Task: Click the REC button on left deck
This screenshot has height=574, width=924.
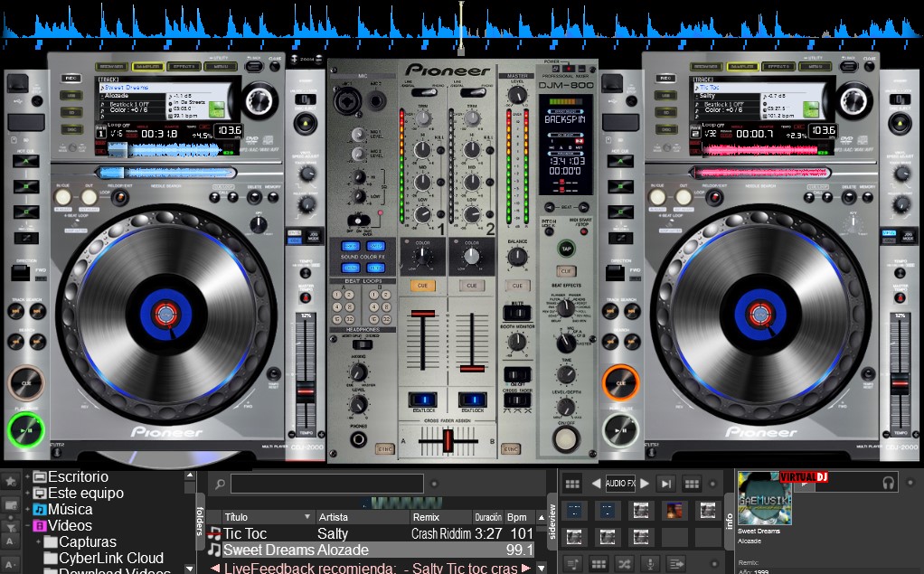Action: (x=71, y=79)
